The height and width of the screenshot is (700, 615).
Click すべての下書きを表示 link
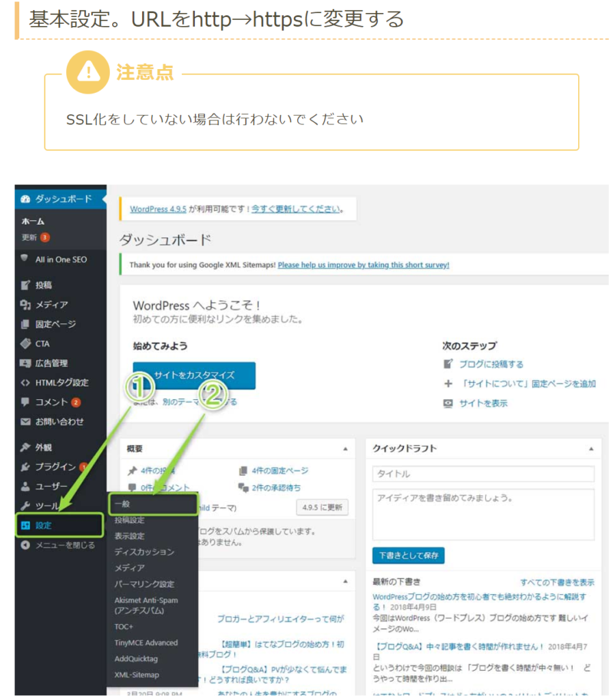pyautogui.click(x=558, y=582)
